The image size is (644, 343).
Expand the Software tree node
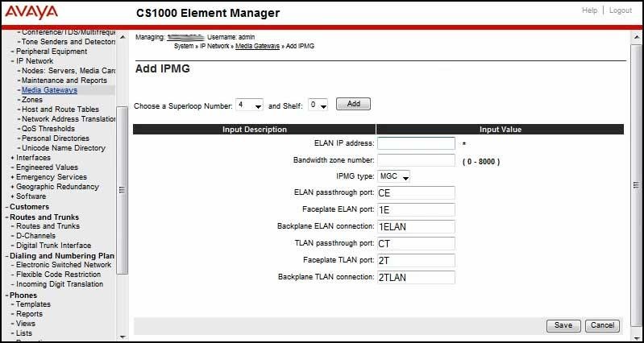[13, 196]
